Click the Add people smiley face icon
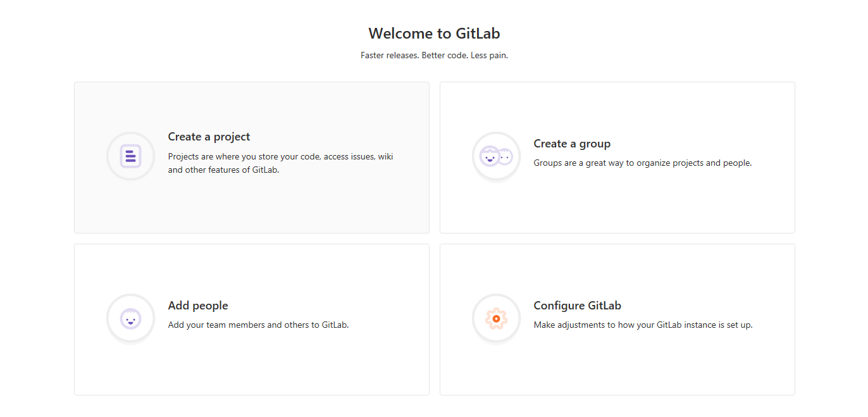Screen dimensions: 868x417 click(130, 318)
